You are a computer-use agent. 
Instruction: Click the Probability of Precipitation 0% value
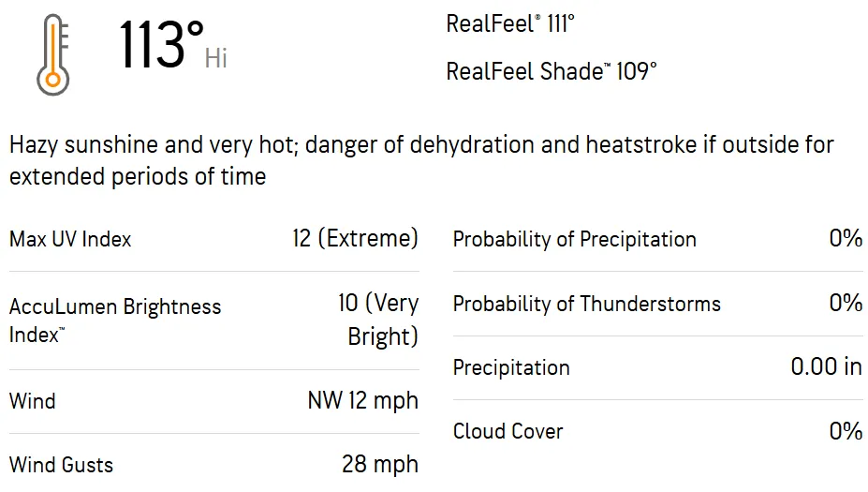coord(846,238)
